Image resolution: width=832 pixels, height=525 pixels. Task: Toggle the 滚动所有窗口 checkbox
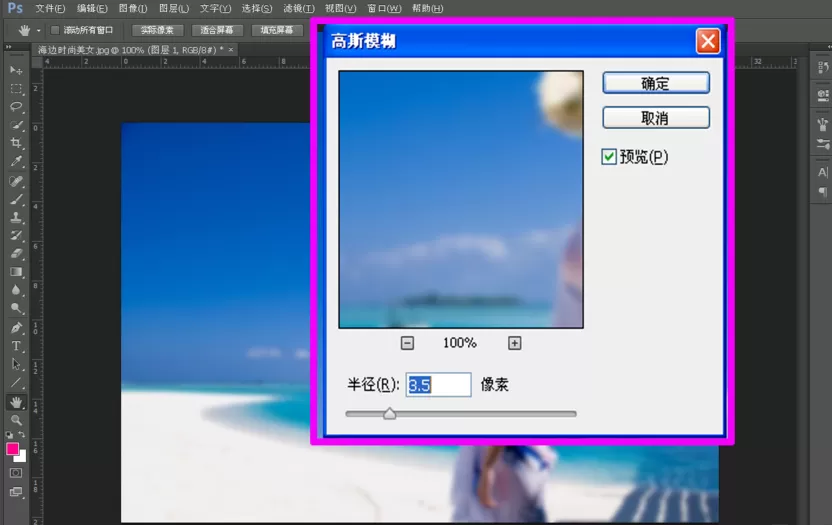click(x=55, y=30)
